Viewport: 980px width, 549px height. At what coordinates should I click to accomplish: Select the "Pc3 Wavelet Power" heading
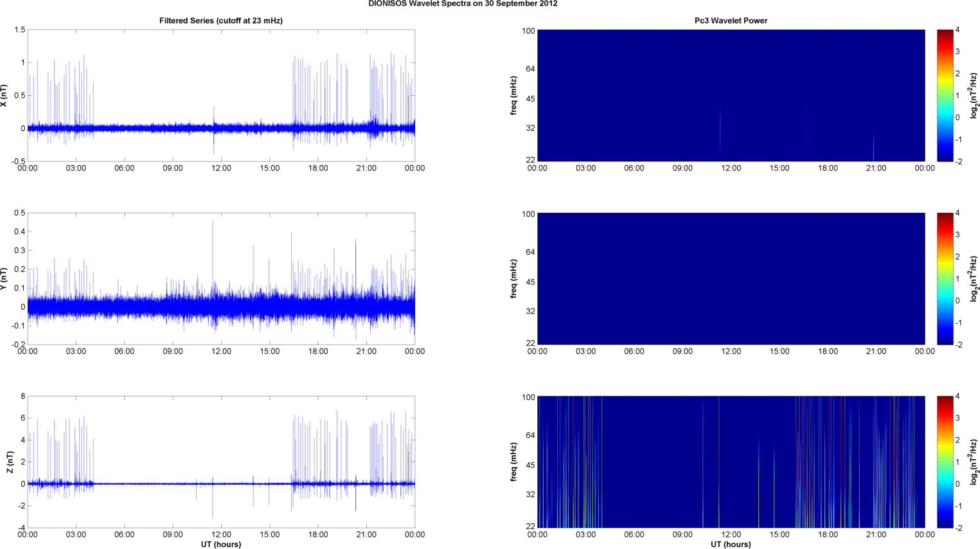[x=731, y=21]
